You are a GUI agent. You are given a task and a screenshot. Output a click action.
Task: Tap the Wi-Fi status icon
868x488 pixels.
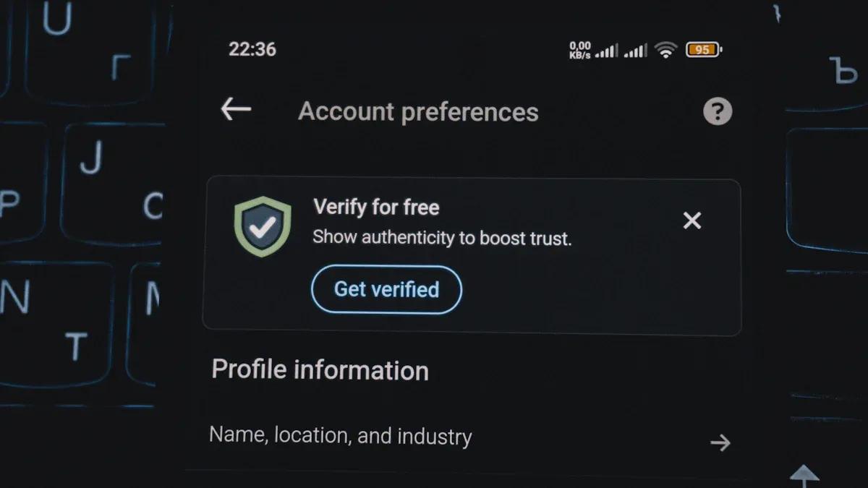(x=665, y=50)
